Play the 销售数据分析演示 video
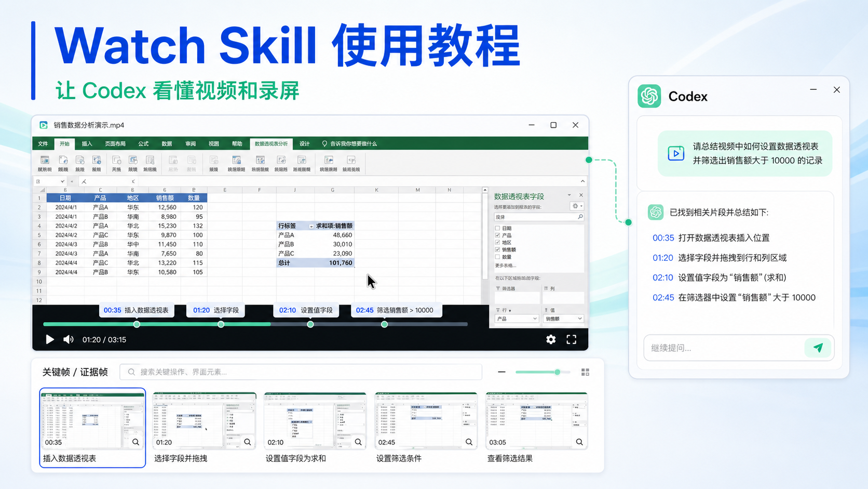868x489 pixels. pyautogui.click(x=50, y=339)
